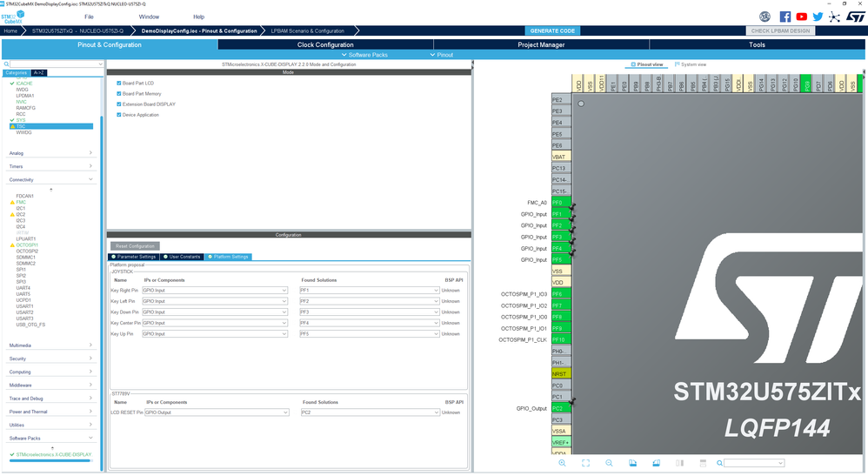This screenshot has height=476, width=868.
Task: Open the Parameter Settings tab
Action: [x=133, y=257]
